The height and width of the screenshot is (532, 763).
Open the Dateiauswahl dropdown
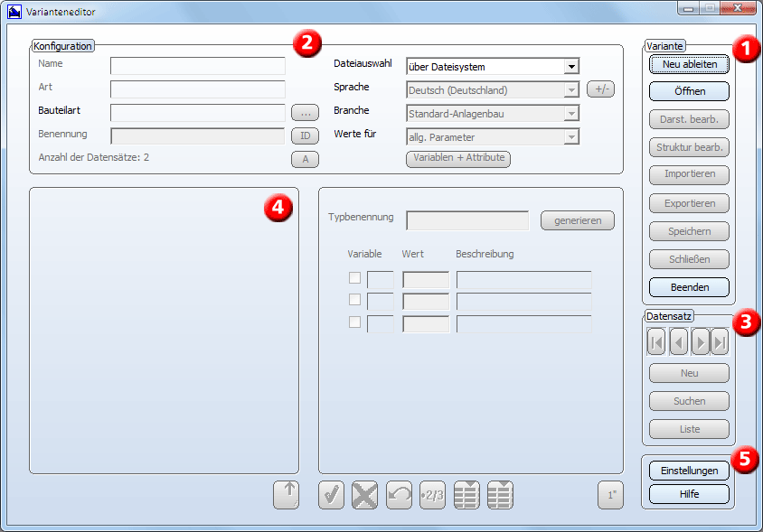tap(571, 66)
